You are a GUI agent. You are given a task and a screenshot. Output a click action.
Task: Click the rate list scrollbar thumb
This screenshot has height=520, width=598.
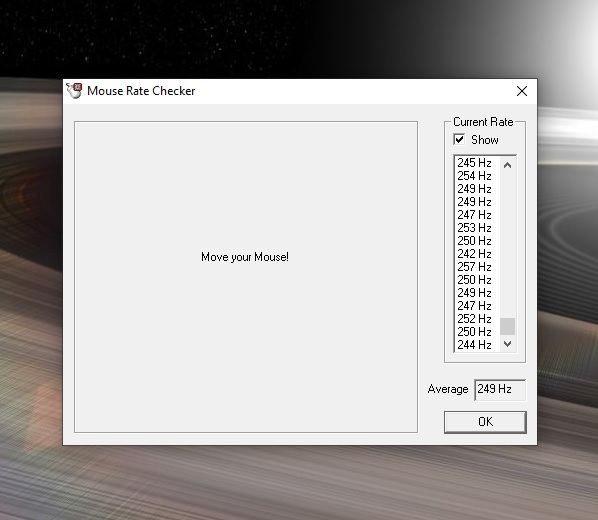[507, 327]
